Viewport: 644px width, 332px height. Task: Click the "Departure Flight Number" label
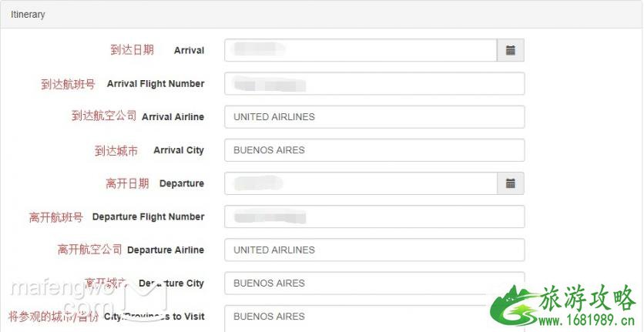[148, 217]
